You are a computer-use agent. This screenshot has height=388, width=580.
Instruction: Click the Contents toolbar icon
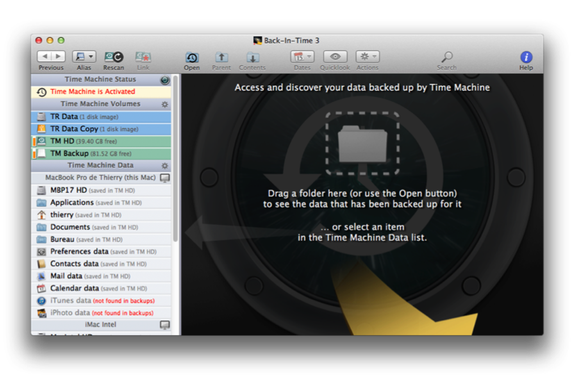tap(252, 57)
